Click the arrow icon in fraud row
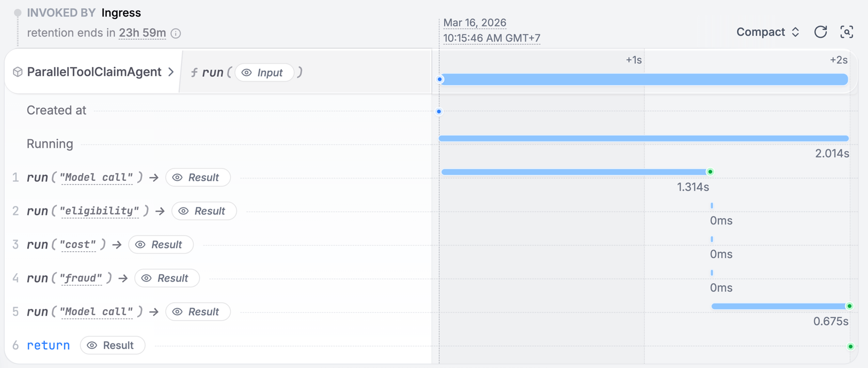 (x=123, y=278)
